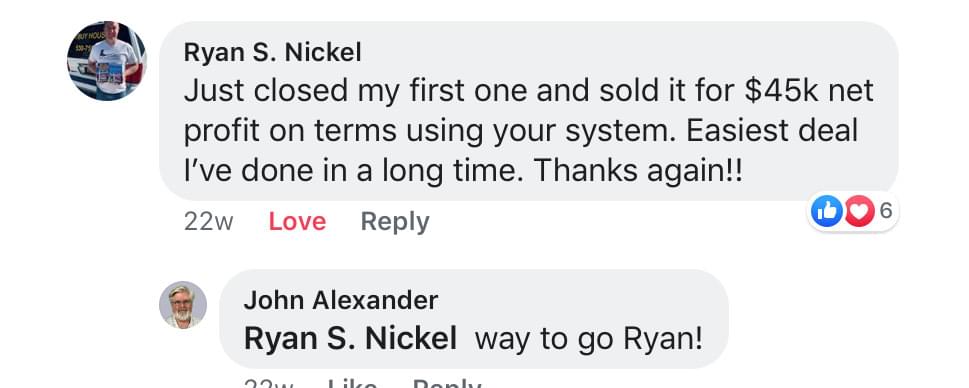Toggle the Love reaction on Ryan's comment
969x388 pixels.
(x=297, y=221)
